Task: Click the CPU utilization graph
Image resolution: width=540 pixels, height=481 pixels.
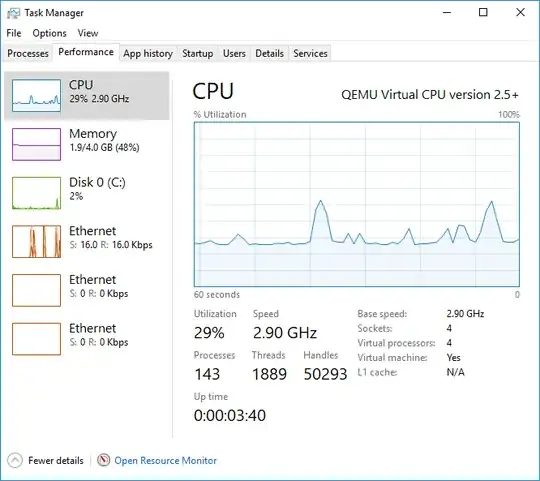Action: click(x=357, y=204)
